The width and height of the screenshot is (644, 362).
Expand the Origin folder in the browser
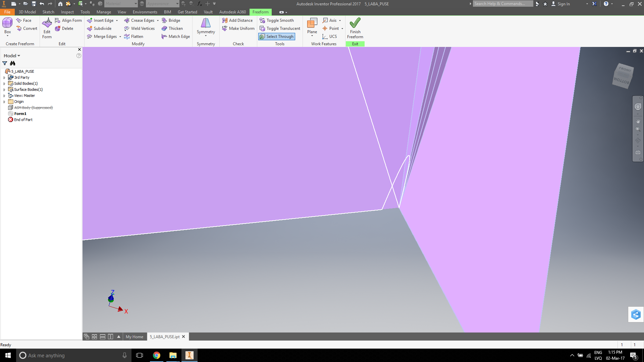[4, 101]
